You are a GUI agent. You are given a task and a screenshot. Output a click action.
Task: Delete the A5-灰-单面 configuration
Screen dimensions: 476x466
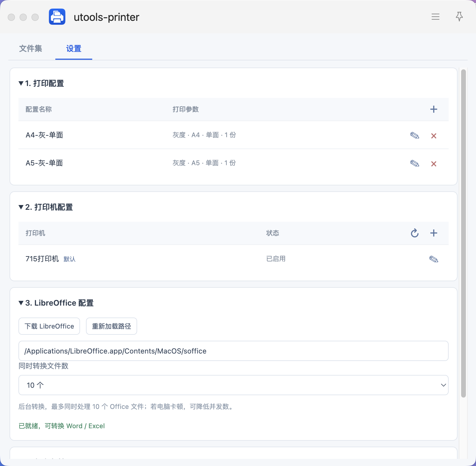(434, 164)
